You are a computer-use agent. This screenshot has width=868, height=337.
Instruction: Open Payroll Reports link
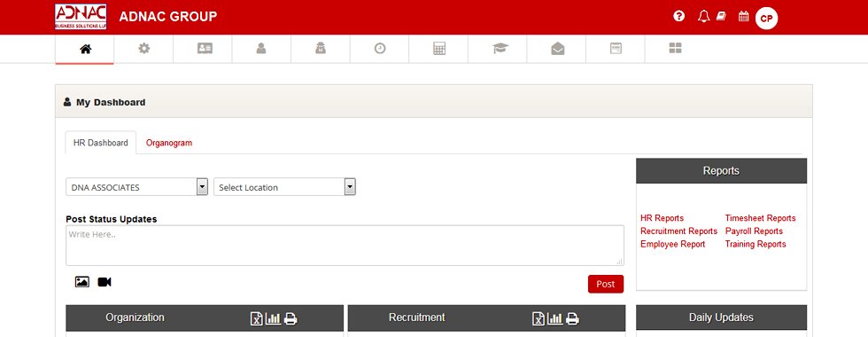(754, 231)
